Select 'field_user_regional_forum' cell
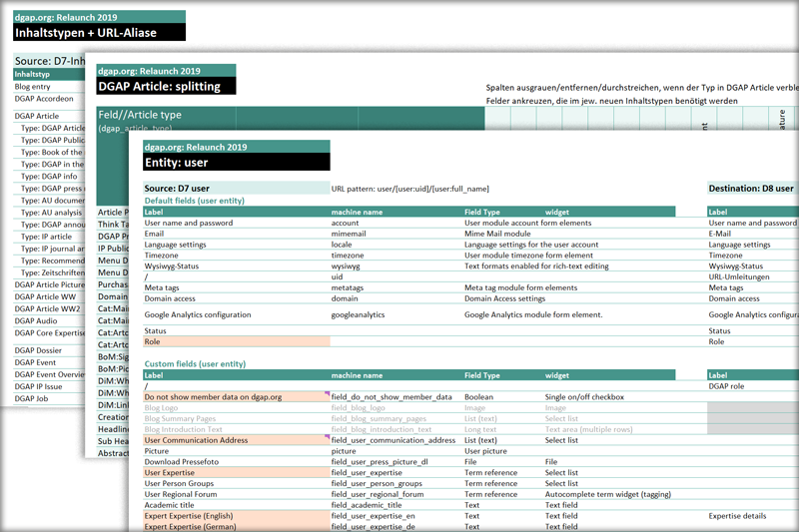The image size is (799, 532). click(378, 494)
